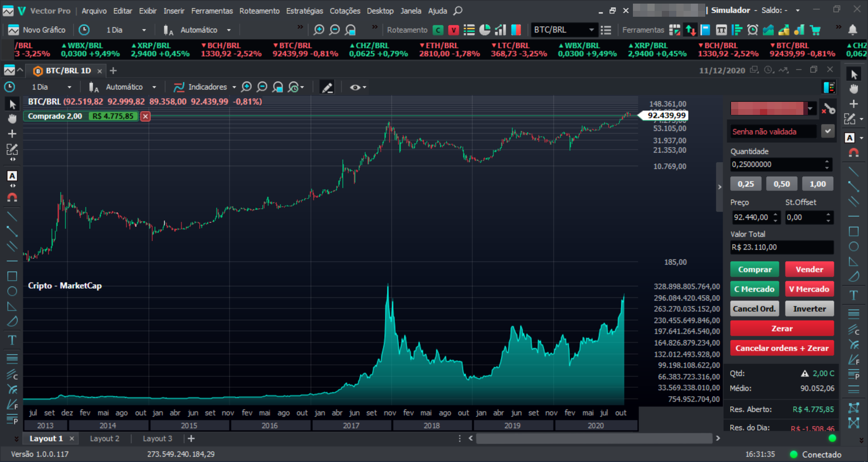Select the text T tool on left
Viewport: 868px width, 462px height.
tap(12, 340)
